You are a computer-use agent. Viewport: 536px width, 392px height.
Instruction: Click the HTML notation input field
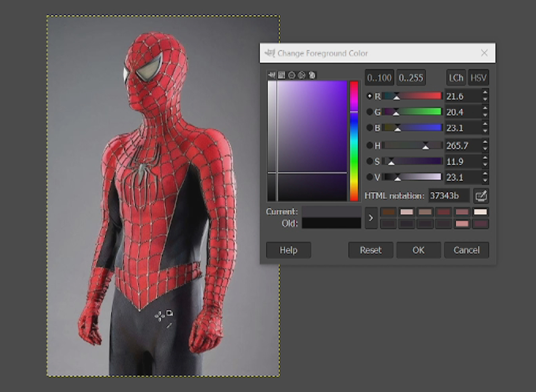[x=449, y=196]
